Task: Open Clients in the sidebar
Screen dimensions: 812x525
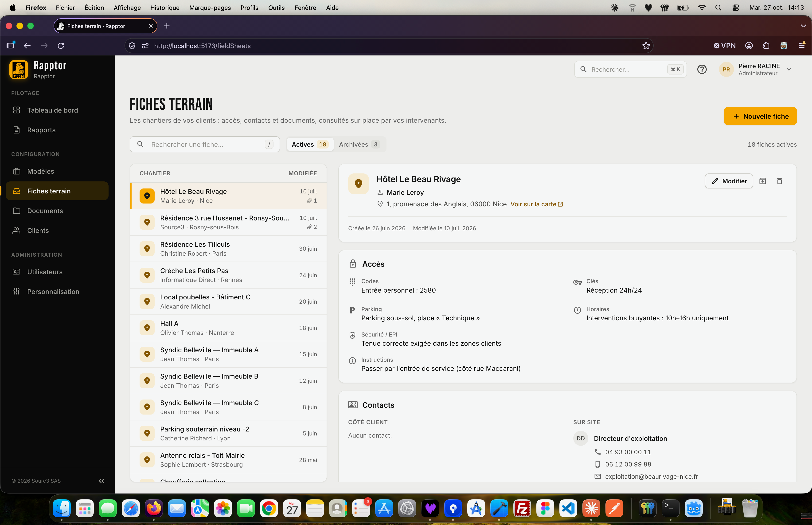Action: pyautogui.click(x=57, y=231)
